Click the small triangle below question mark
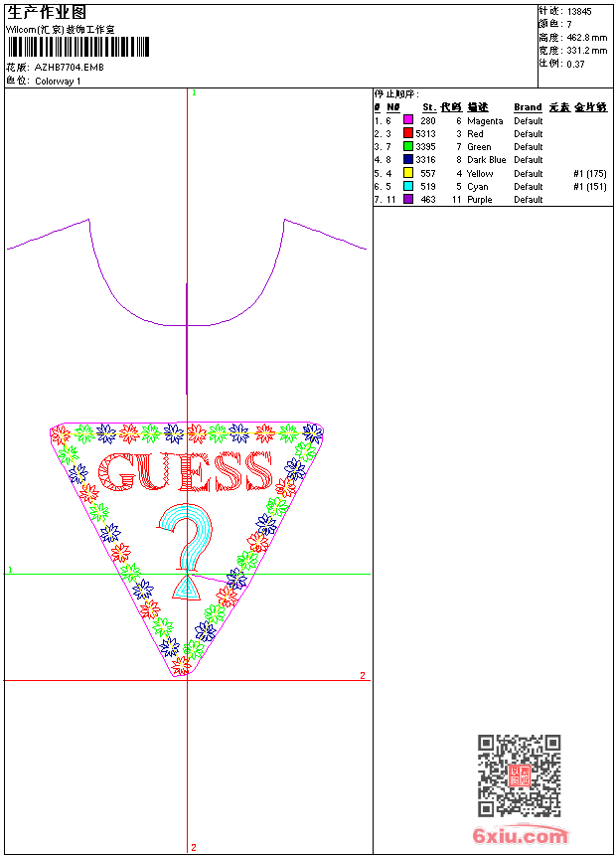616x855 pixels. (x=187, y=588)
